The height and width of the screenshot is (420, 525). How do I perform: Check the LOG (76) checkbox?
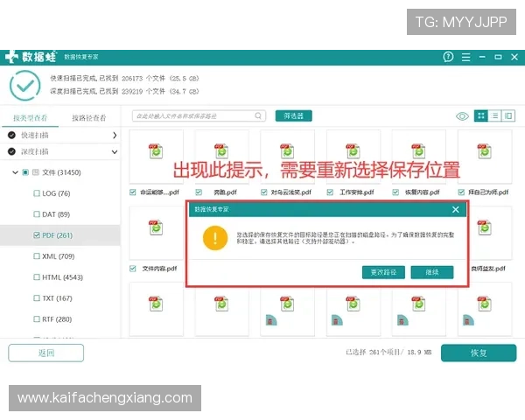[x=37, y=193]
